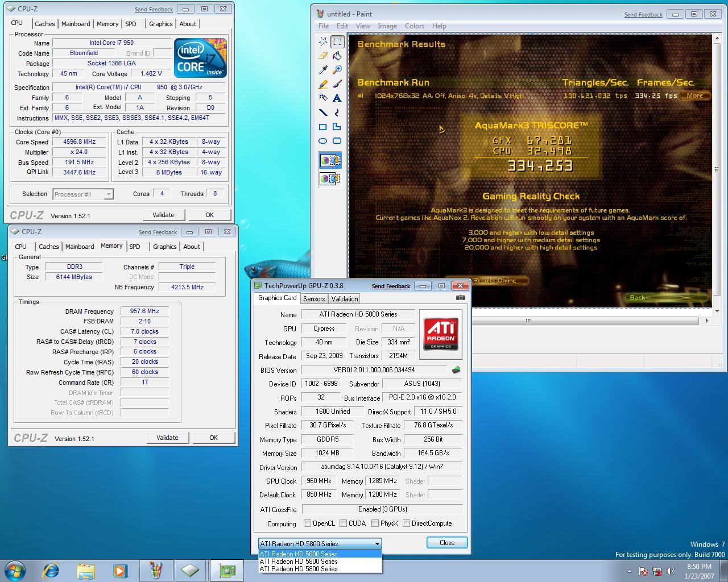Launch Internet Explorer from the taskbar
This screenshot has width=728, height=582.
pyautogui.click(x=51, y=570)
